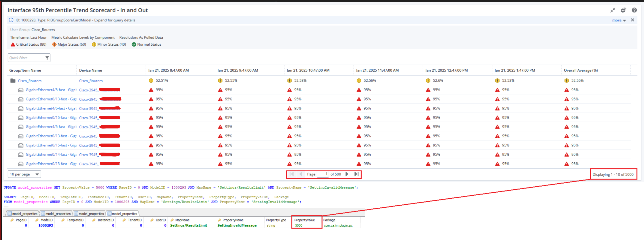Click the page number input box
644x240 pixels.
pos(323,174)
